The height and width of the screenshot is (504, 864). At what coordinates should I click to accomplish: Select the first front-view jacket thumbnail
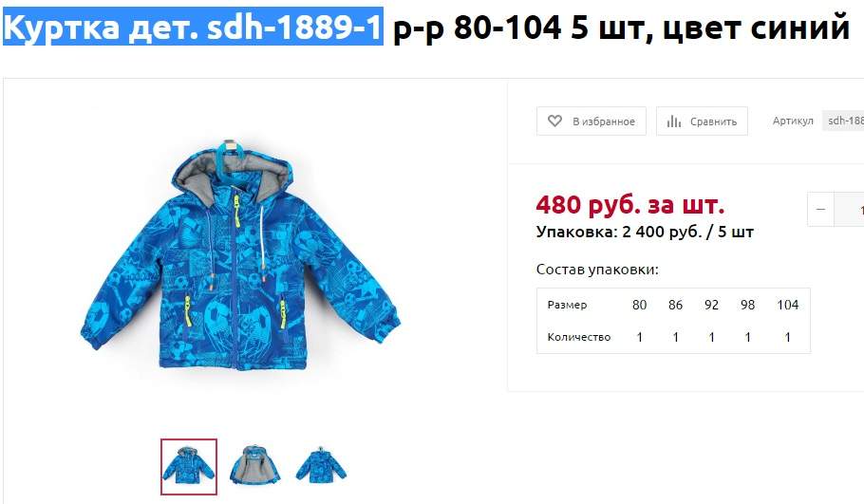coord(188,467)
